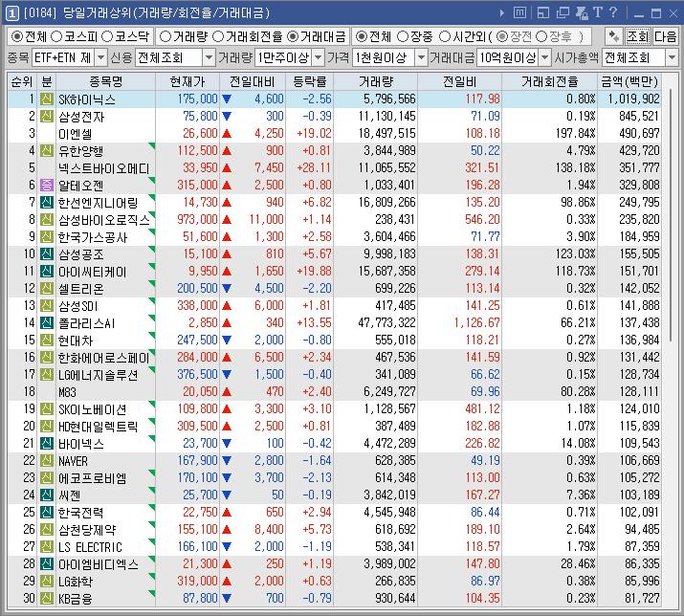684x616 pixels.
Task: Sort by 거래회전율 column header
Action: coord(549,81)
